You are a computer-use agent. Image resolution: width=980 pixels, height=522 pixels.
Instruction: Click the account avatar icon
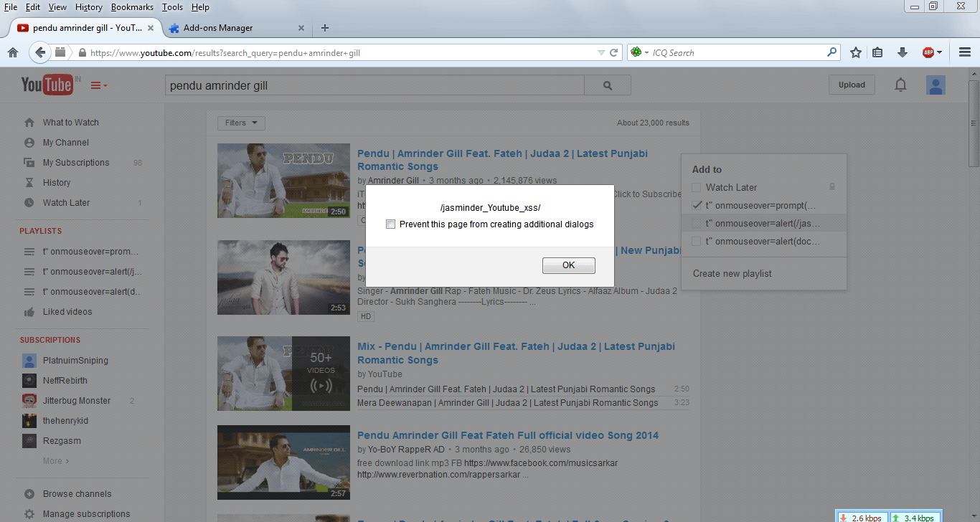point(936,85)
